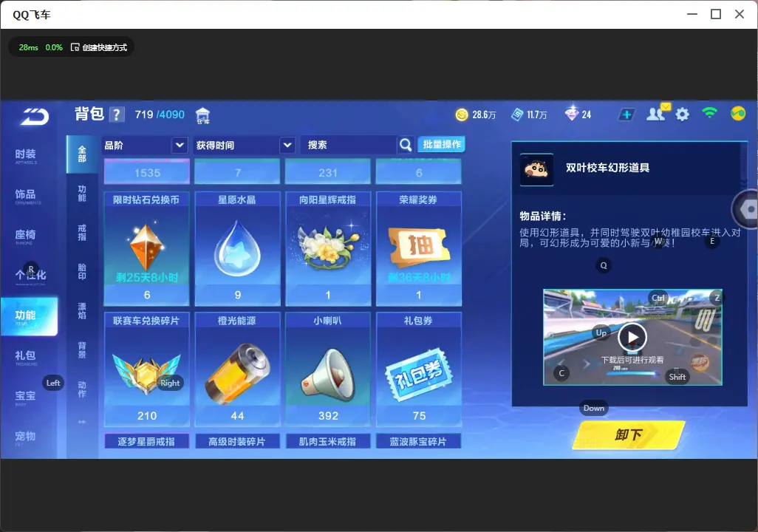Select the 肌肉玉米戒指 item
This screenshot has height=532, width=758.
click(328, 442)
